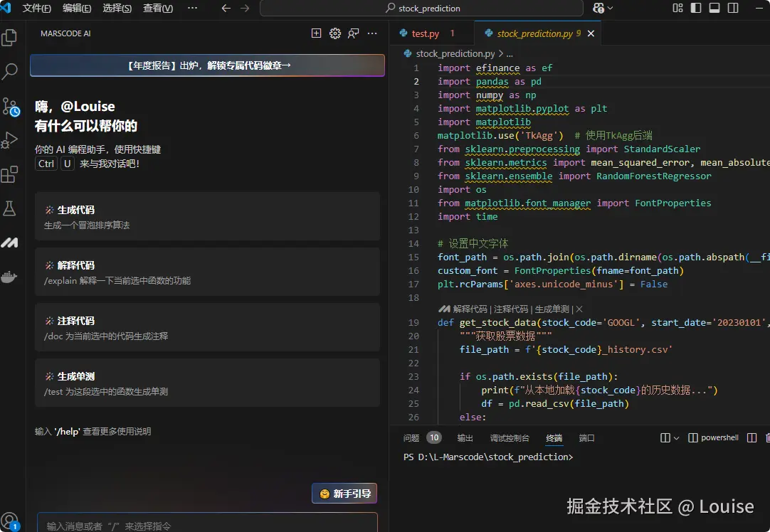Image resolution: width=770 pixels, height=532 pixels.
Task: Click the Testing flask icon in sidebar
Action: (11, 208)
